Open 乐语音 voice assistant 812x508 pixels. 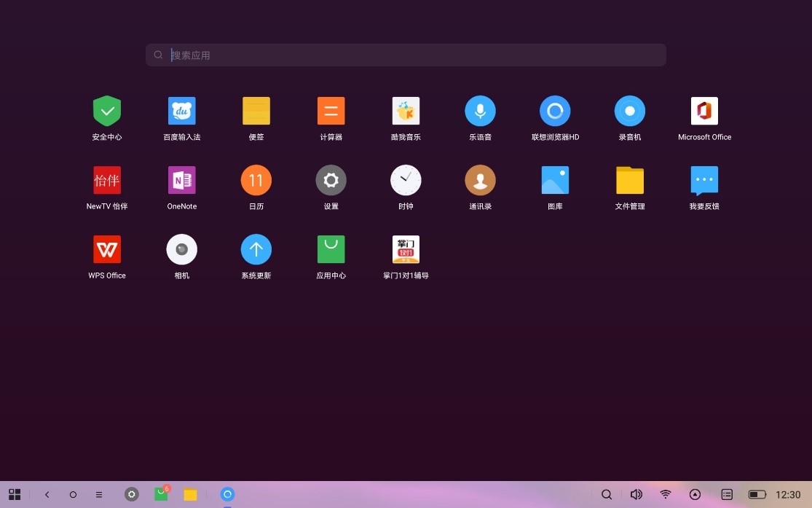[480, 111]
